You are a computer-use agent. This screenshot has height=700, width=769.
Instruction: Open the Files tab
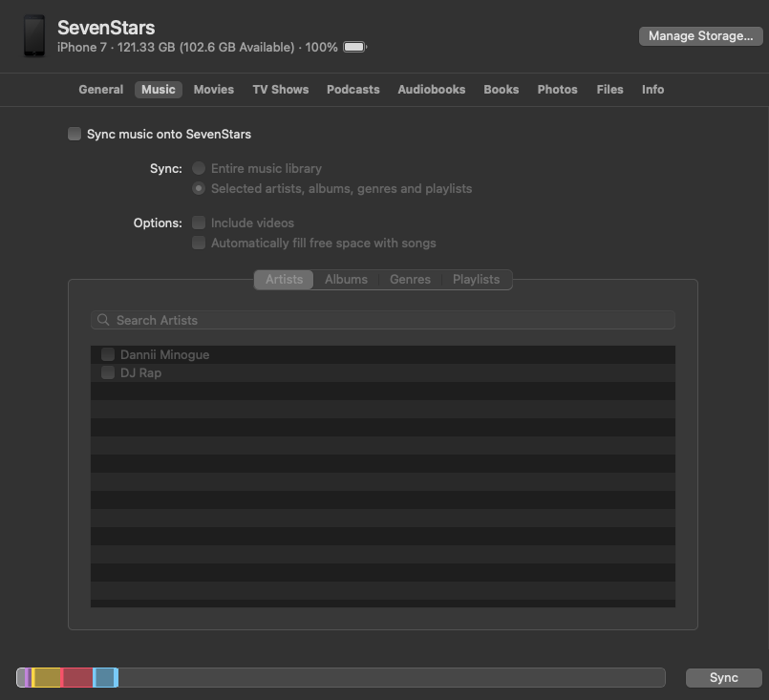click(x=610, y=89)
